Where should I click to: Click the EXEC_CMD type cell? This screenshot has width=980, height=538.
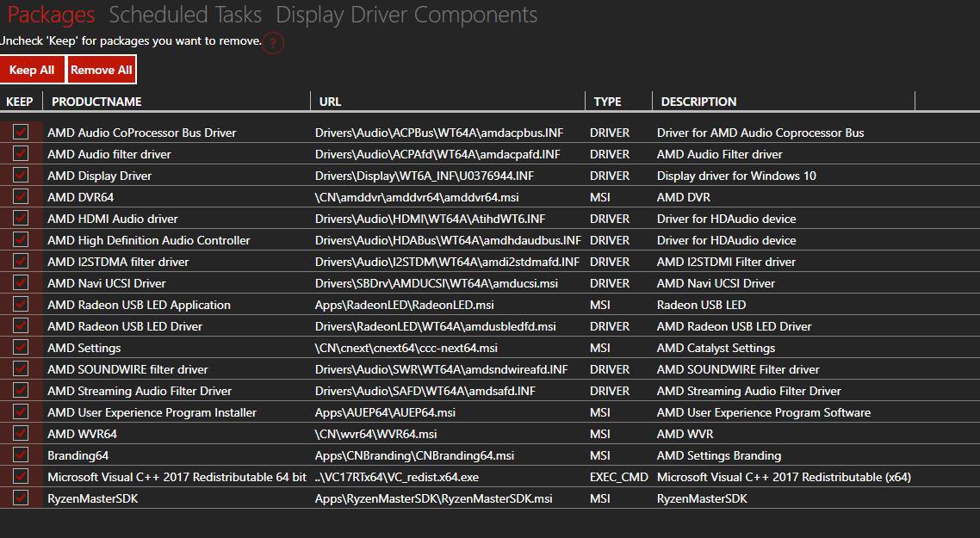coord(619,477)
